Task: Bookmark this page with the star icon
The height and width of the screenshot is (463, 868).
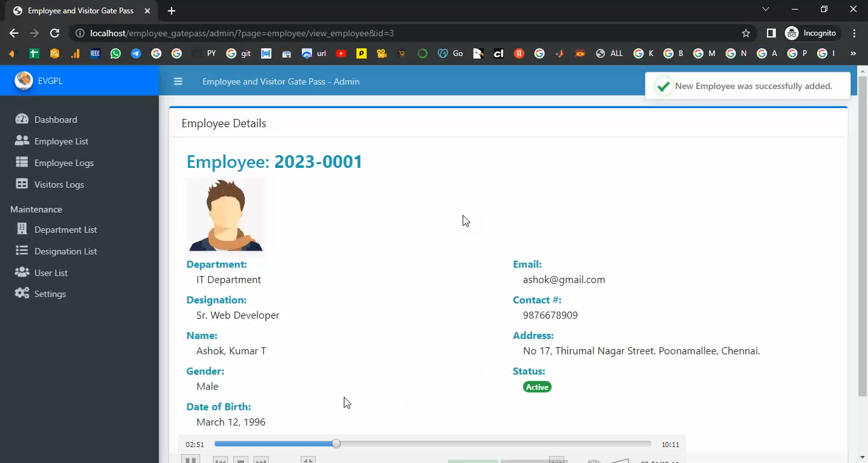Action: 746,33
